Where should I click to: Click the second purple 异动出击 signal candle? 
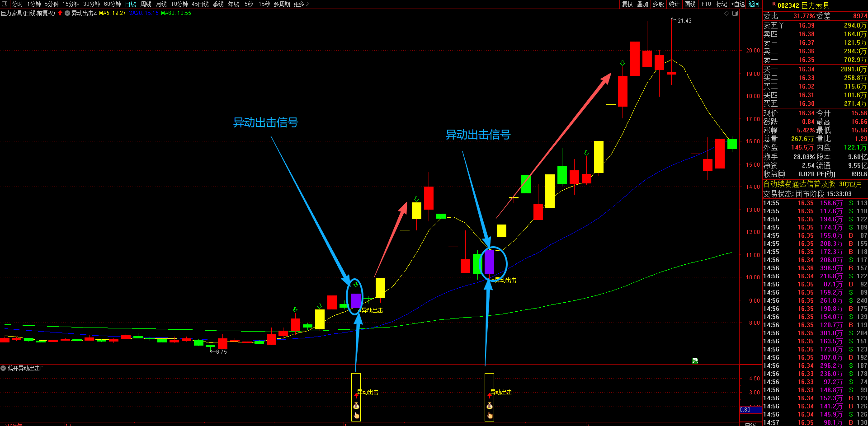[489, 262]
